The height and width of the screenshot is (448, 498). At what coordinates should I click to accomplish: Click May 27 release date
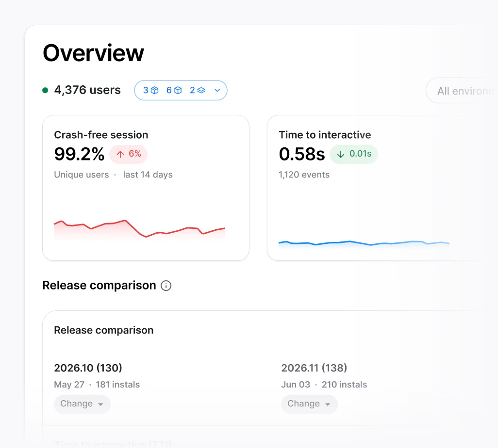69,384
